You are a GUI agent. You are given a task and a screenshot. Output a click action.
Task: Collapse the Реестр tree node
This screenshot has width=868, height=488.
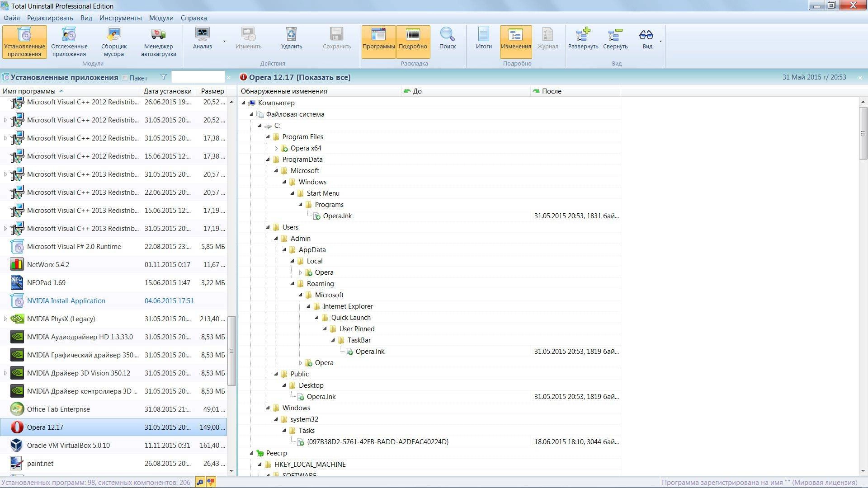[252, 453]
